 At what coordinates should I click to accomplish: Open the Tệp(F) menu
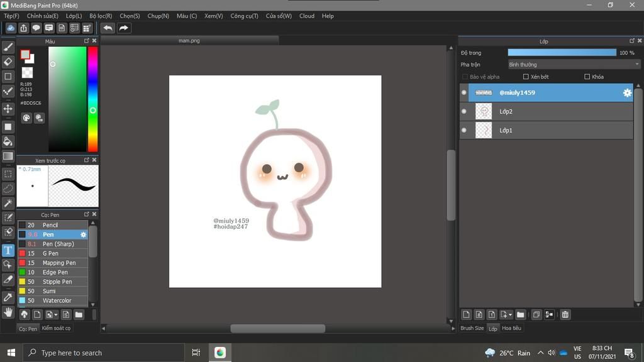pos(11,16)
